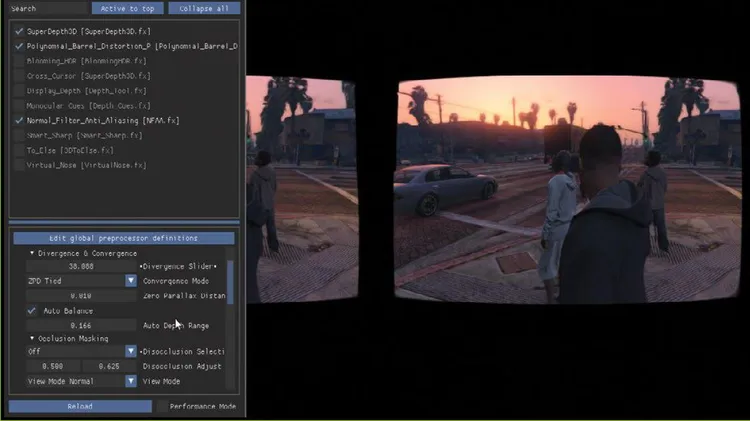
Task: Collapse the Divergence & Convergence section
Action: (32, 253)
